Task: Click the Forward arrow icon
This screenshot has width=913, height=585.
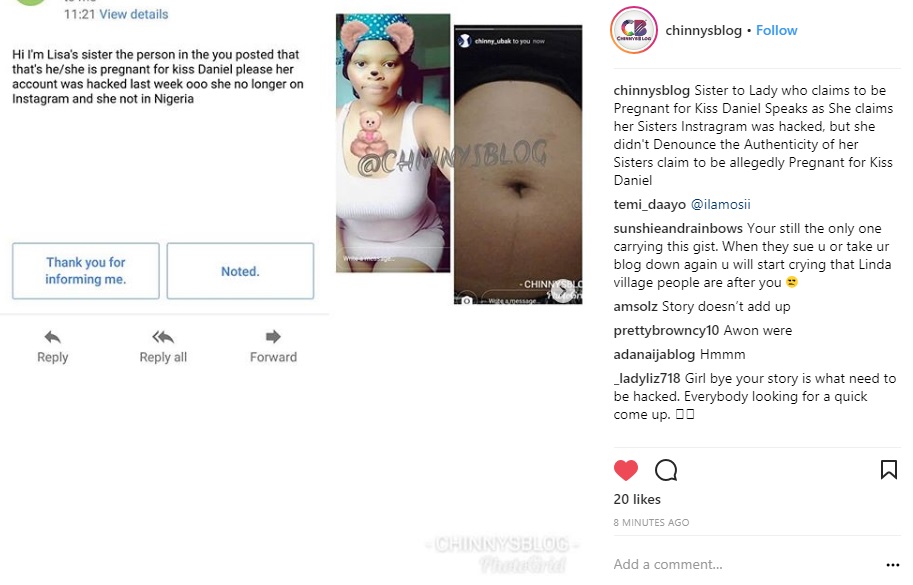Action: 273,336
